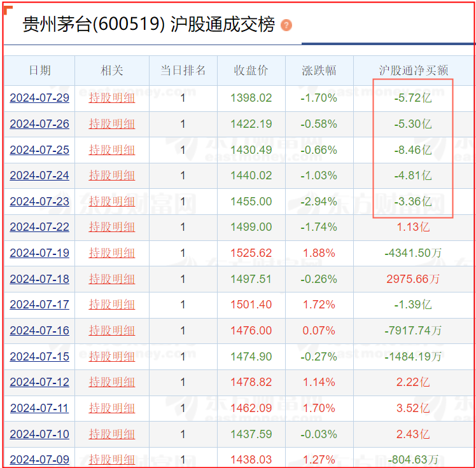
Task: Open the 2024-07-09 date link
Action: coord(39,460)
